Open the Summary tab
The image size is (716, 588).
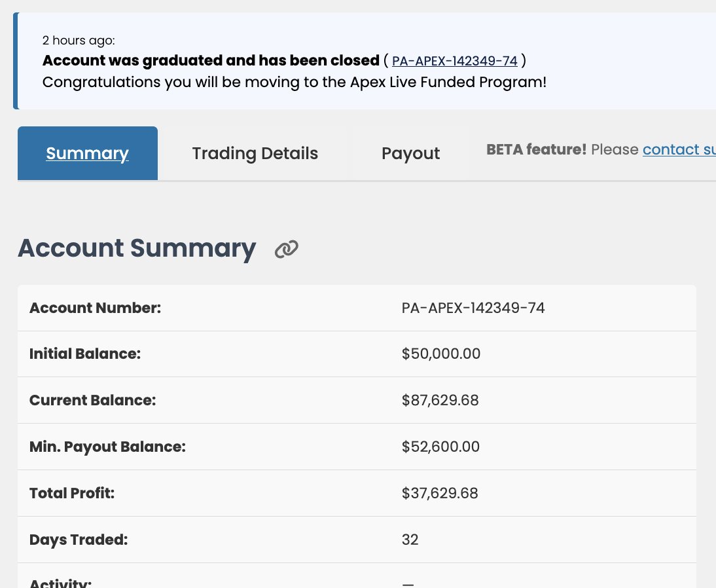[x=88, y=153]
